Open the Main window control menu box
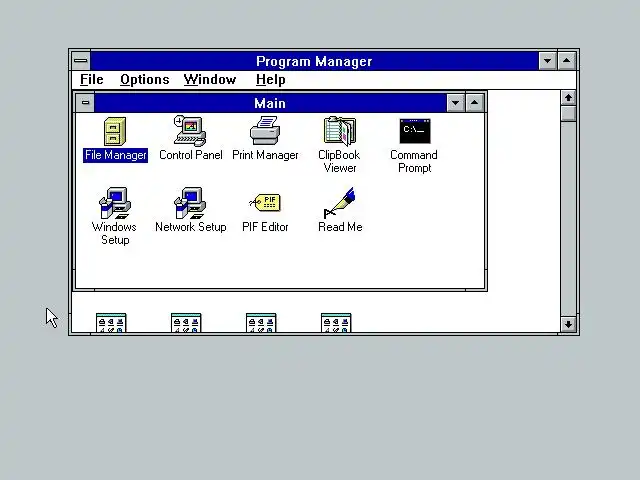Image resolution: width=640 pixels, height=480 pixels. coord(85,102)
